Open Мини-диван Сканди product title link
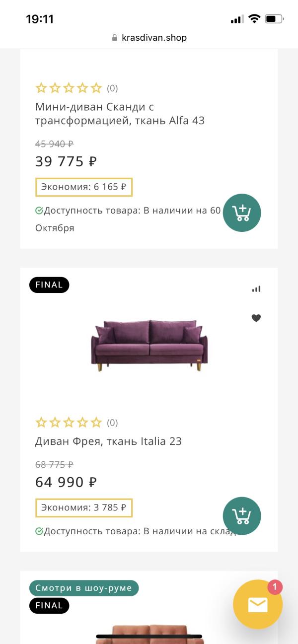The image size is (298, 644). (120, 114)
